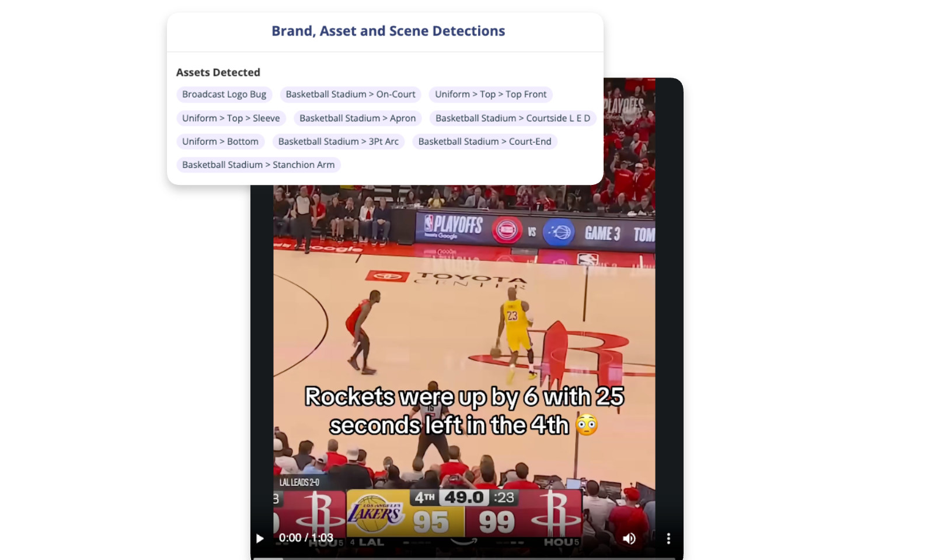Select the Broadcast Logo Bug tag

(x=224, y=94)
